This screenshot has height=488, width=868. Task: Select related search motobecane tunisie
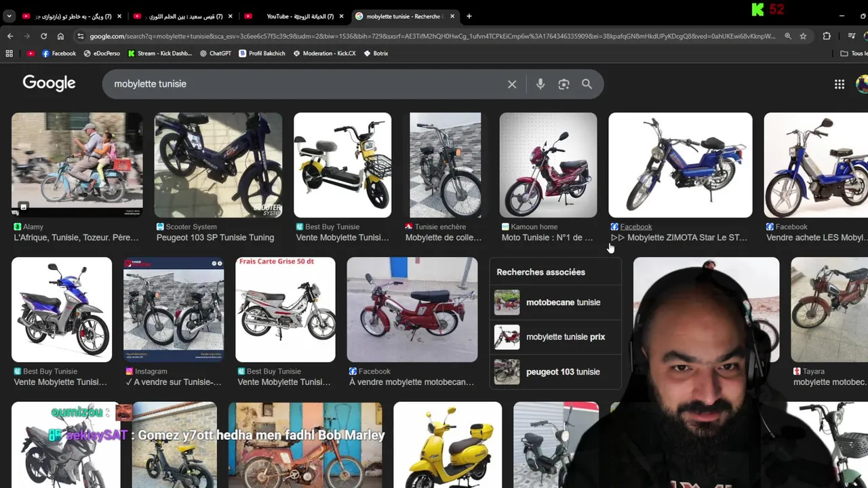pyautogui.click(x=555, y=302)
